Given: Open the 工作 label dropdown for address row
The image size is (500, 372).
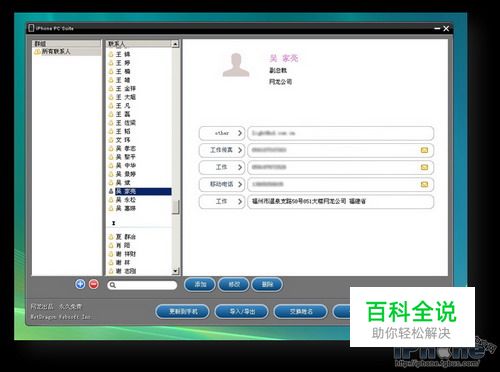Looking at the screenshot, I should [222, 202].
